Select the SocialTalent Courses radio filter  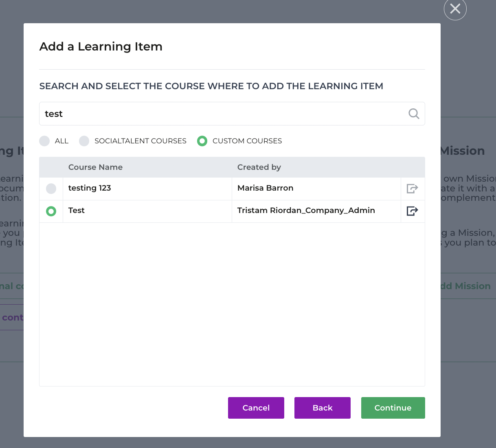(x=84, y=141)
